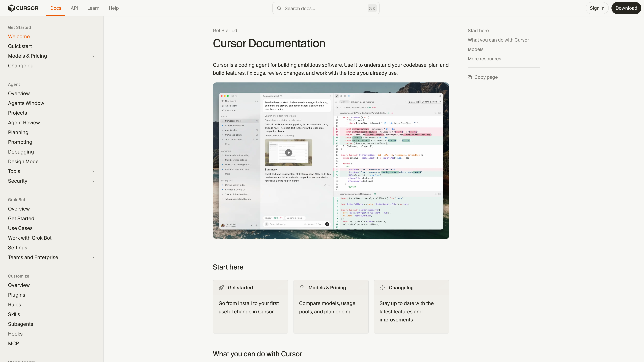The width and height of the screenshot is (644, 362).
Task: Open the Get started card
Action: pyautogui.click(x=250, y=307)
